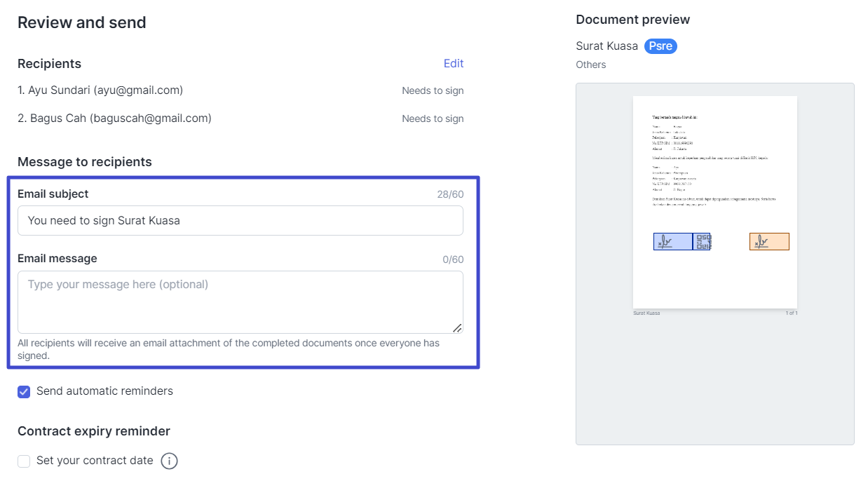
Task: Select recipient Bagus Cah from the list
Action: point(114,118)
